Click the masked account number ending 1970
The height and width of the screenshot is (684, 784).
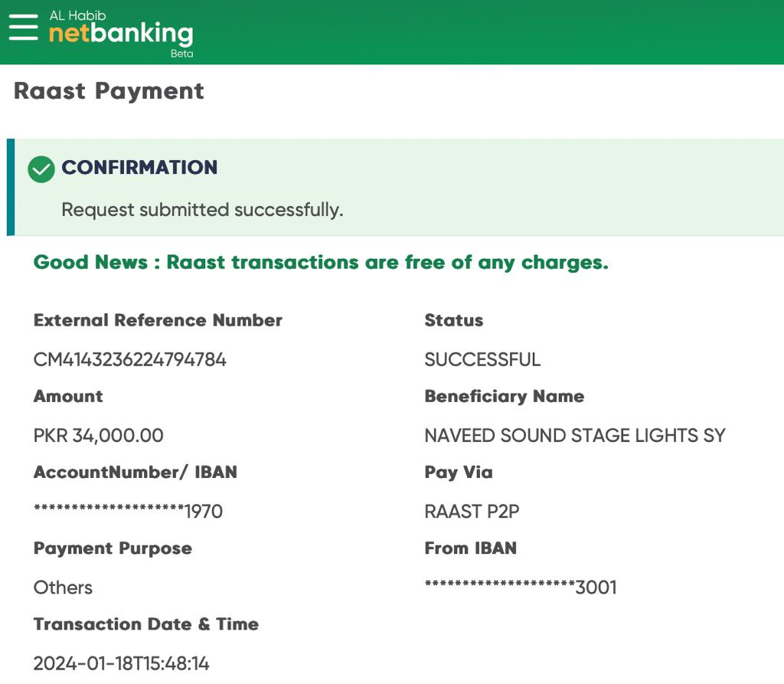coord(128,511)
